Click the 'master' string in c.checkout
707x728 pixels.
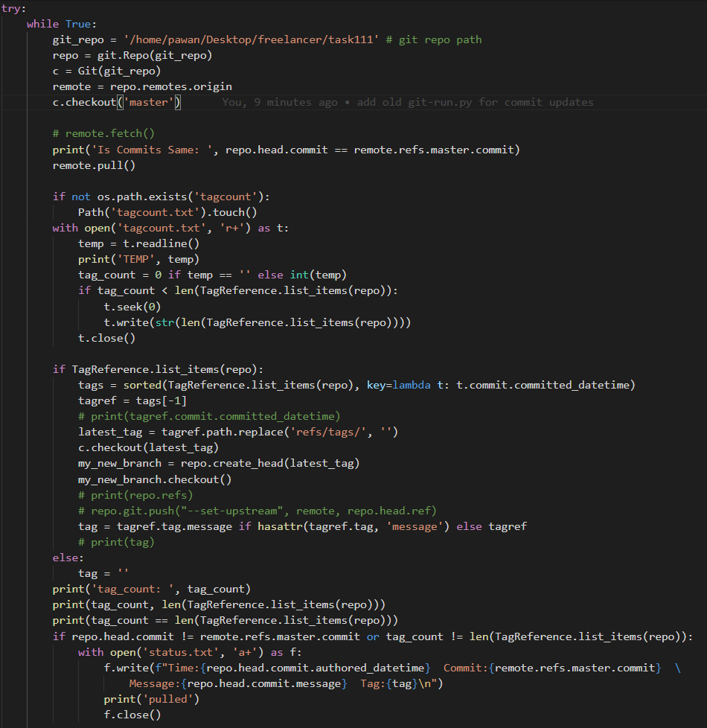coord(149,102)
